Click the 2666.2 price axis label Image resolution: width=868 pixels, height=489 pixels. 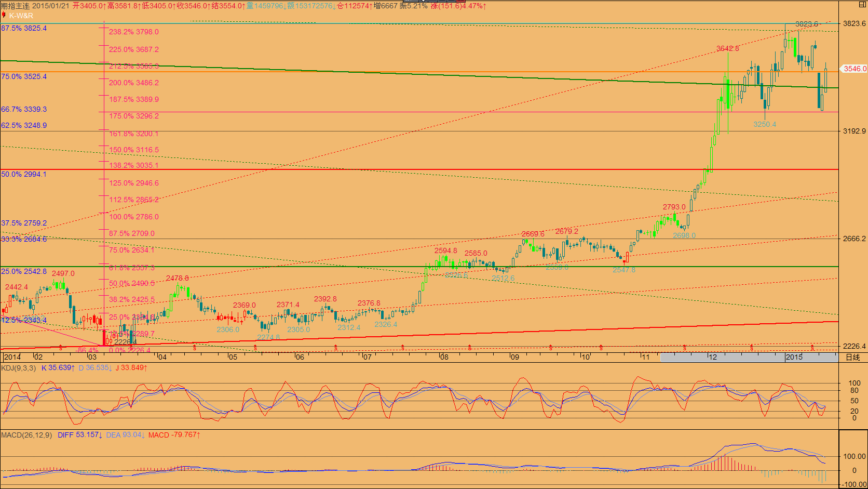pos(855,239)
